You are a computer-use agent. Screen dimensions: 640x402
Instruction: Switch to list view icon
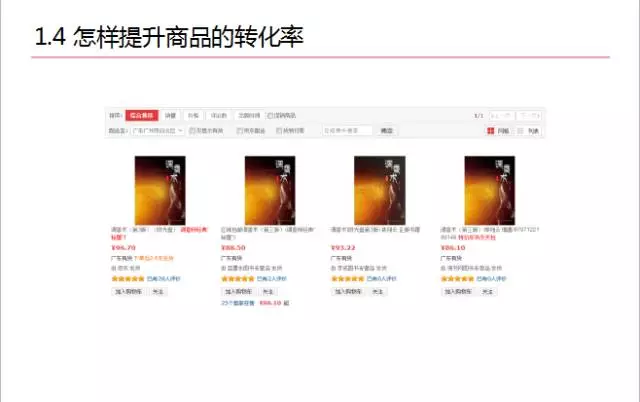click(520, 131)
